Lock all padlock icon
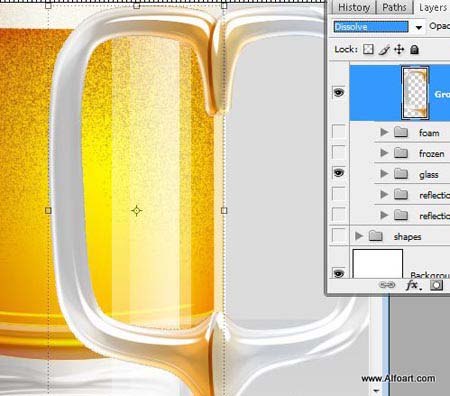The height and width of the screenshot is (396, 450). (414, 50)
